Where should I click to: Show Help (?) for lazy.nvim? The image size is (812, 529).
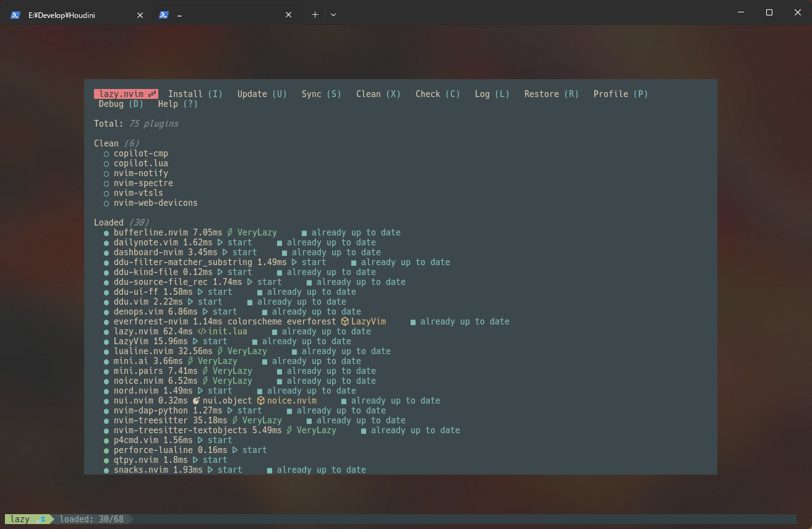click(178, 104)
